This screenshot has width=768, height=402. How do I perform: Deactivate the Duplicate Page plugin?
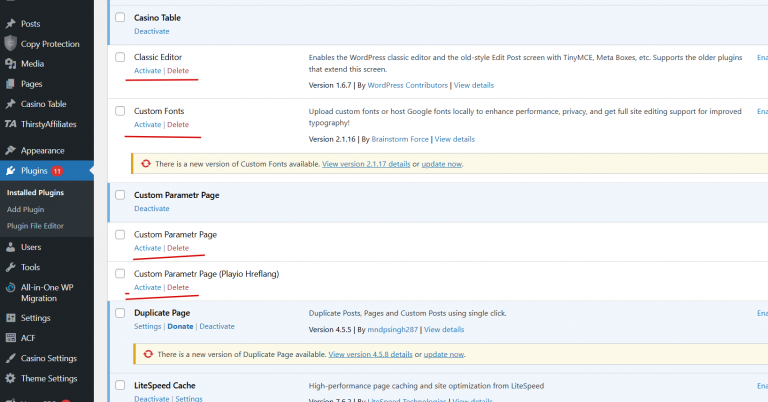(217, 326)
